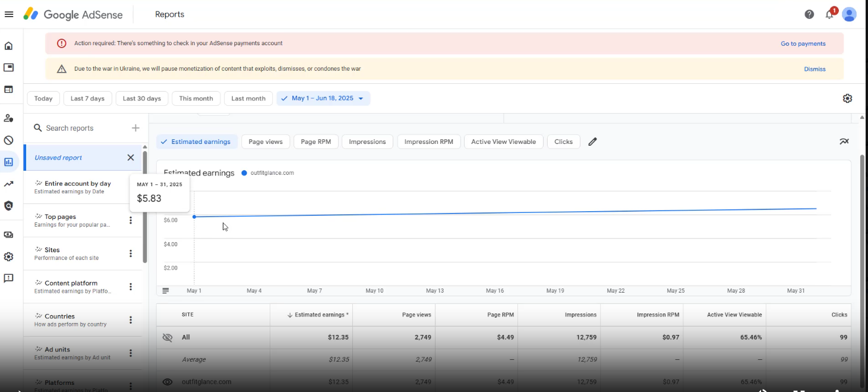
Task: Open report settings gear icon
Action: (x=848, y=99)
